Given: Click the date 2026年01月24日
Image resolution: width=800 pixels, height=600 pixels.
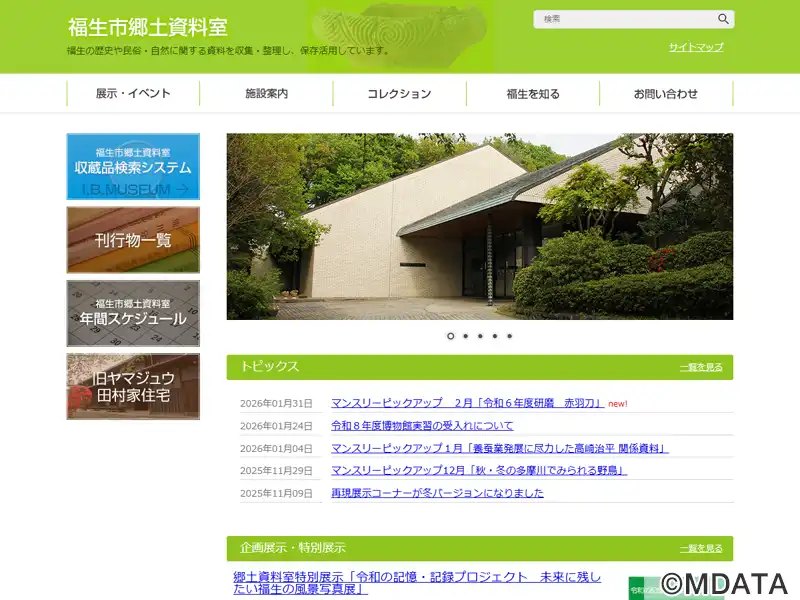Looking at the screenshot, I should 276,426.
